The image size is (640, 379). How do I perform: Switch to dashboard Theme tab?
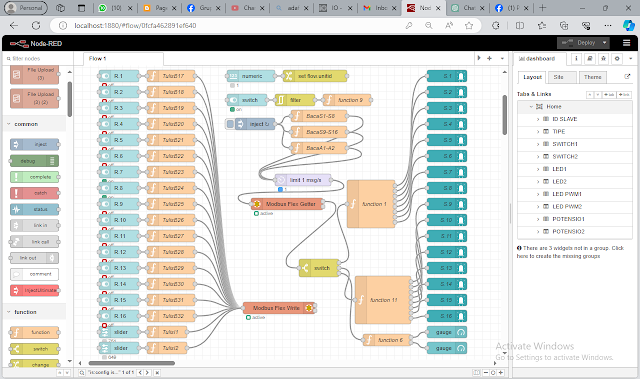[x=592, y=77]
